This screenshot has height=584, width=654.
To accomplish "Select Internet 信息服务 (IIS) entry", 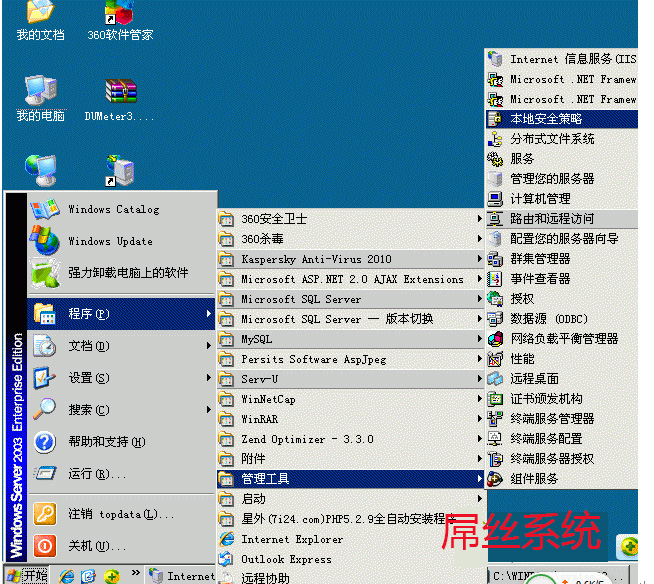I will coord(561,59).
